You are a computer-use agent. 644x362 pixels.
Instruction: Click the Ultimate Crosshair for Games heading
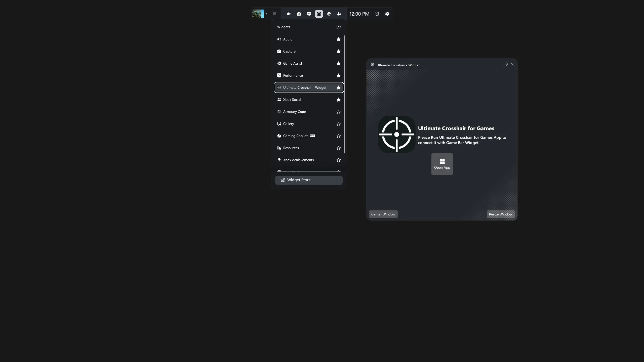456,128
